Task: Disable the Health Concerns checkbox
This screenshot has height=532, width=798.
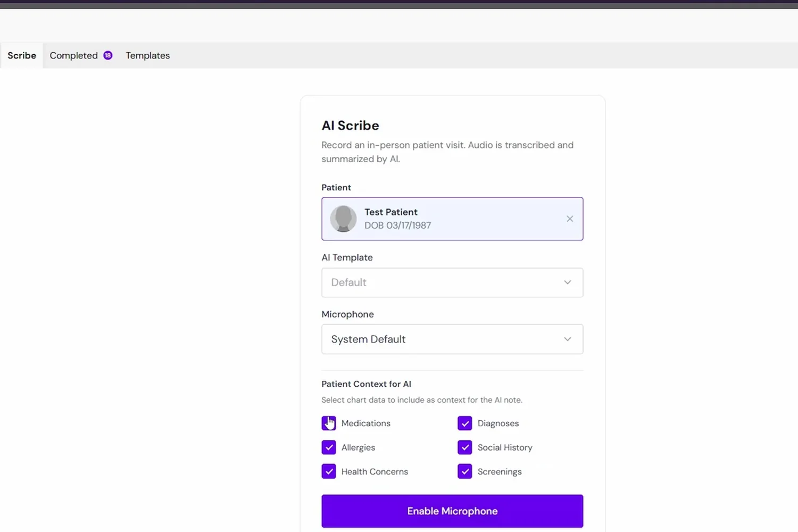Action: [329, 471]
